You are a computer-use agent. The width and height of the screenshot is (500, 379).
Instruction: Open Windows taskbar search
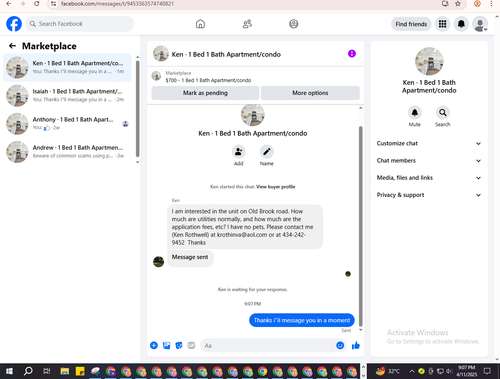(x=28, y=371)
